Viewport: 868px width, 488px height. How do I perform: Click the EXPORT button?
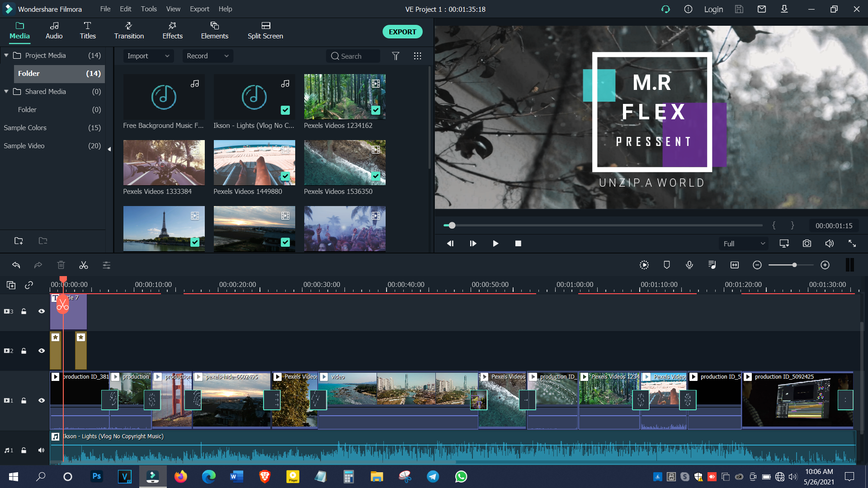click(402, 32)
